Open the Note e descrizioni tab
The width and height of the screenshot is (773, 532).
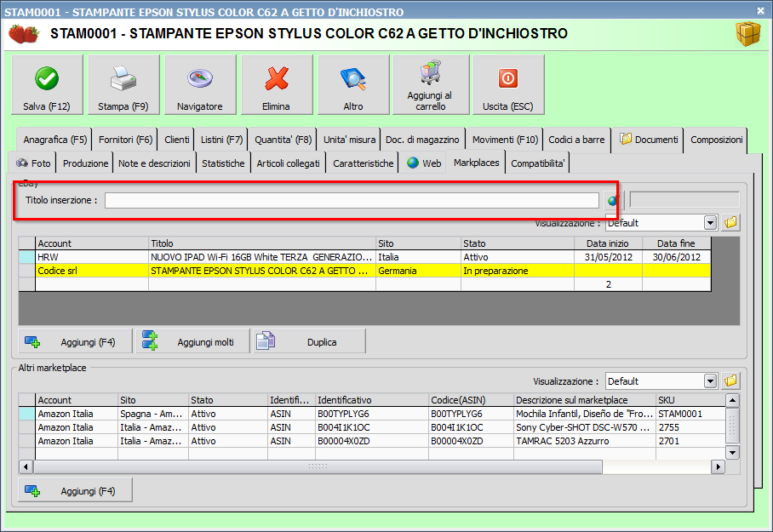(x=154, y=163)
